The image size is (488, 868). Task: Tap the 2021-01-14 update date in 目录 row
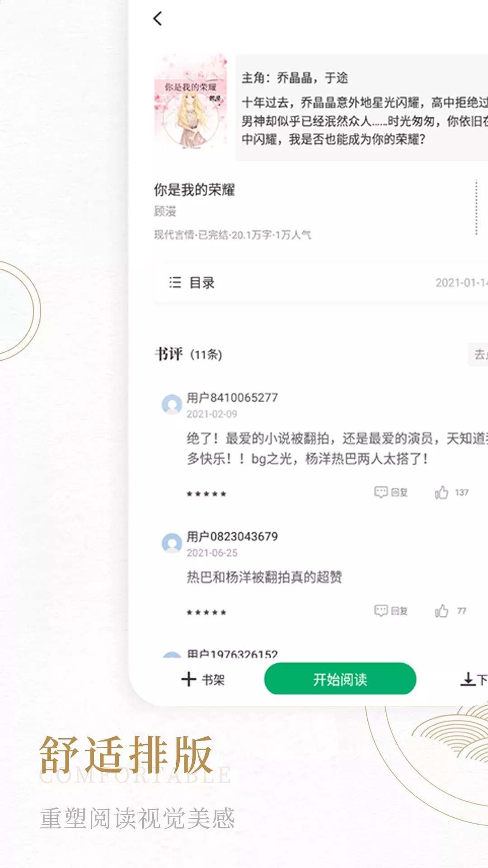pyautogui.click(x=461, y=283)
